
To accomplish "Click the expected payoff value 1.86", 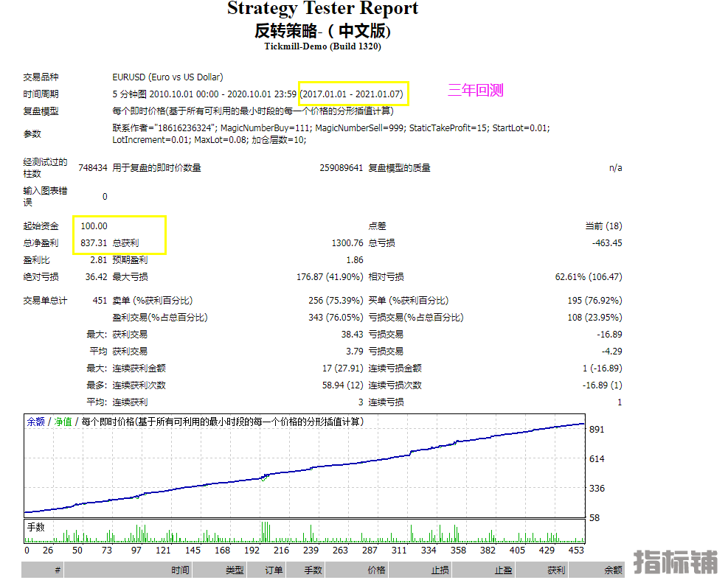I will tap(355, 260).
